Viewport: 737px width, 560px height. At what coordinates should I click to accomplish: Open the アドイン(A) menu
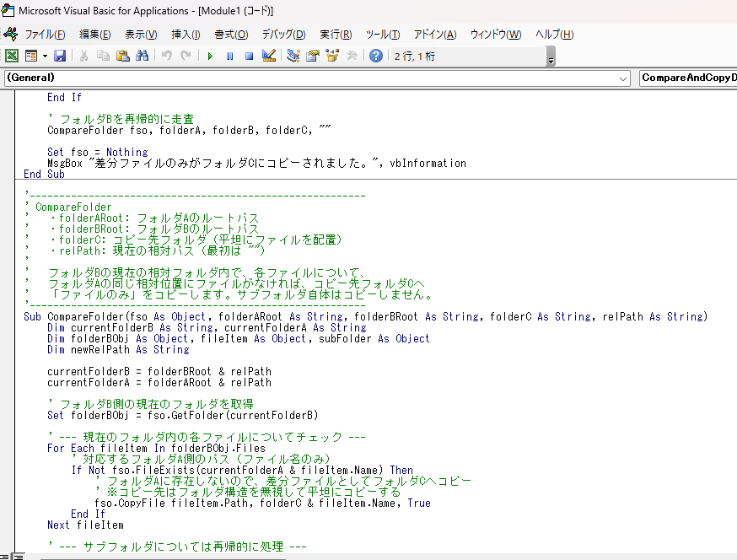click(435, 35)
